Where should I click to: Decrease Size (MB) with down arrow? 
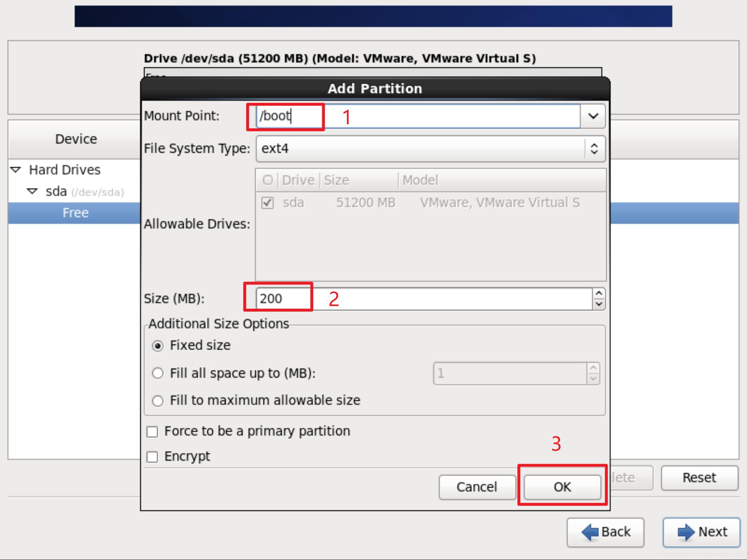[599, 304]
